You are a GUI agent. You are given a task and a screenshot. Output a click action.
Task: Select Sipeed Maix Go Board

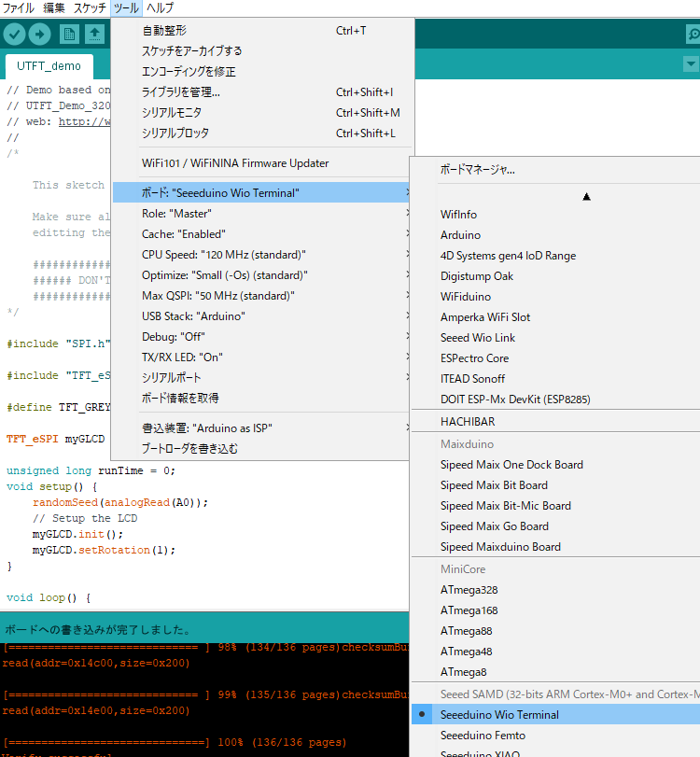555,526
